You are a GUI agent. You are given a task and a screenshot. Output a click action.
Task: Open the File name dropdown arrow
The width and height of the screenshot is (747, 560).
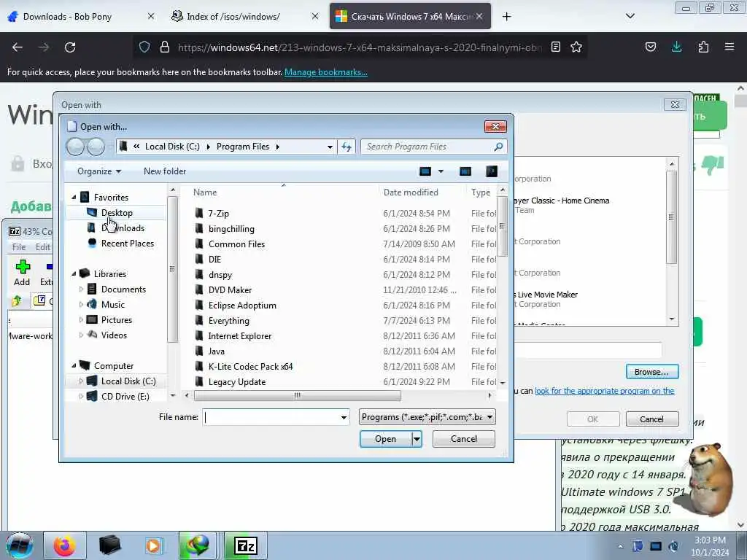tap(344, 417)
